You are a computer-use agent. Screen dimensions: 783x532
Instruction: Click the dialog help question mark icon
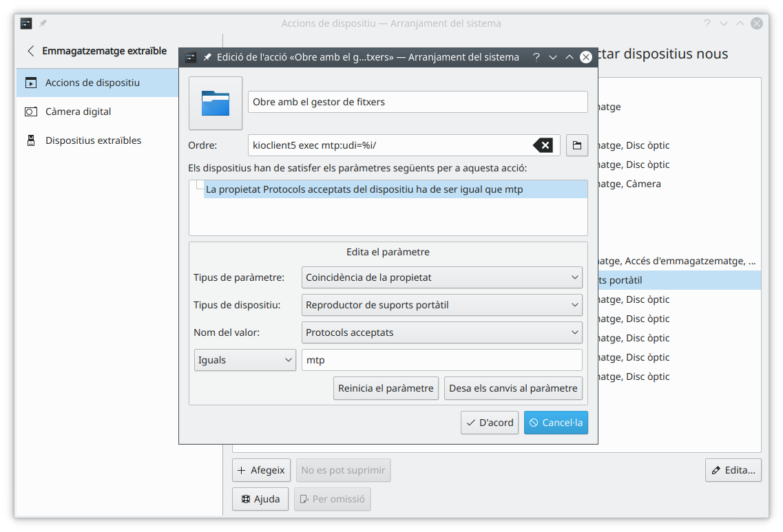click(x=536, y=58)
